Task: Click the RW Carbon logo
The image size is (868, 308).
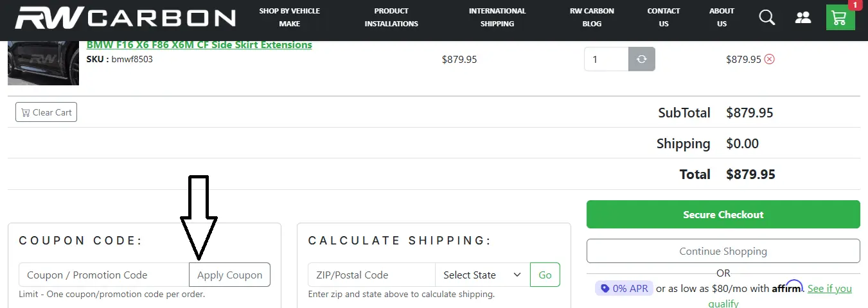Action: click(125, 17)
